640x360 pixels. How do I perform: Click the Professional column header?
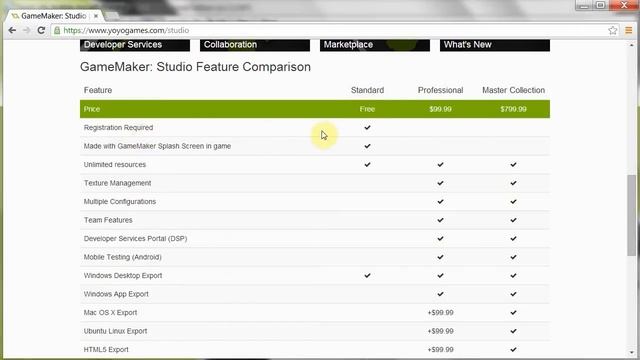click(440, 90)
